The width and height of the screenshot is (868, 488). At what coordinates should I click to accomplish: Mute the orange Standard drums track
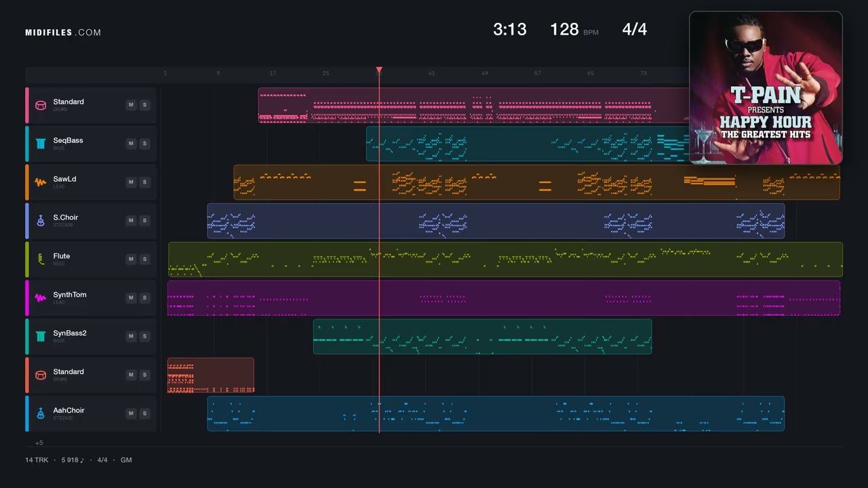[x=131, y=375]
